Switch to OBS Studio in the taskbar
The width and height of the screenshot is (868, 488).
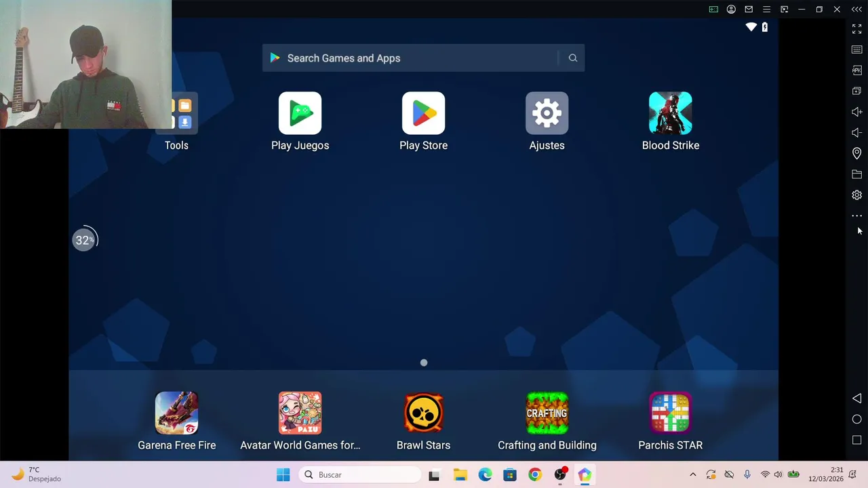tap(560, 475)
